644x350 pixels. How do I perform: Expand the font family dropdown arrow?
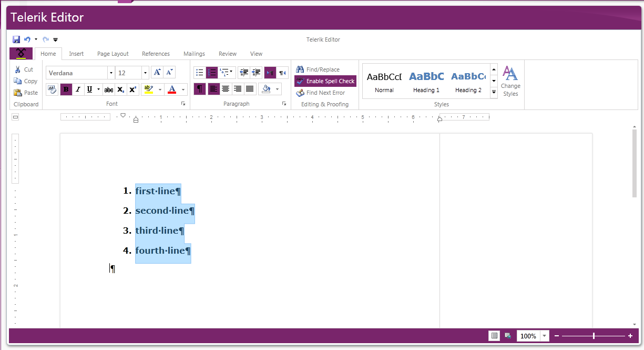click(x=111, y=73)
